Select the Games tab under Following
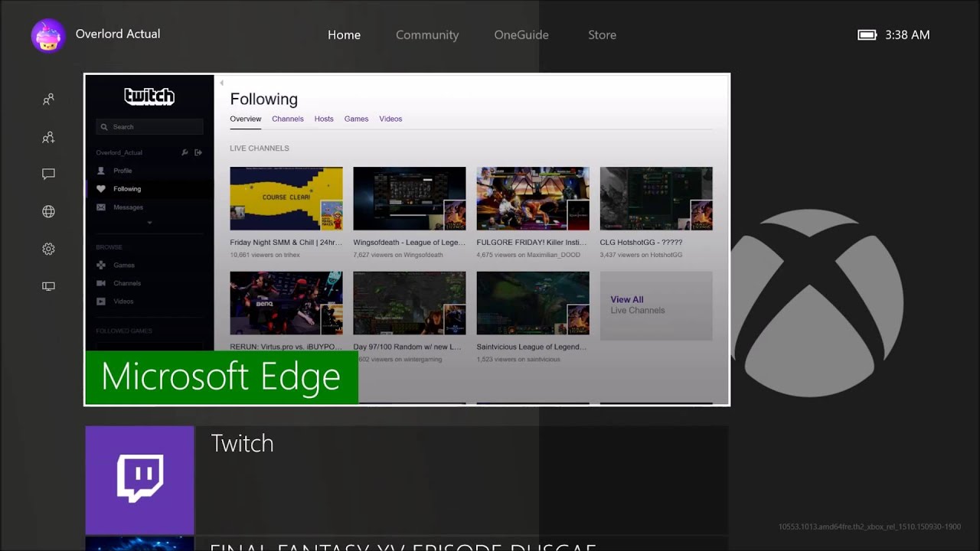The height and width of the screenshot is (551, 980). (x=356, y=119)
